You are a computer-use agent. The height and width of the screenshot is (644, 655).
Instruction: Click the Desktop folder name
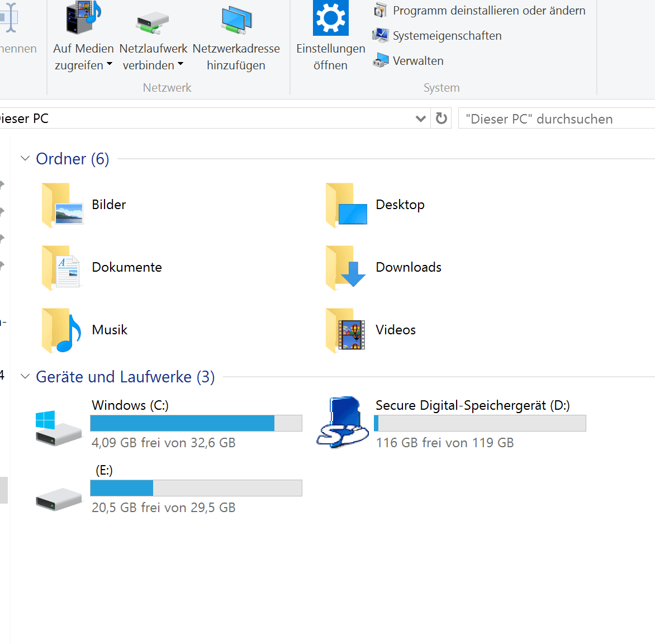400,205
